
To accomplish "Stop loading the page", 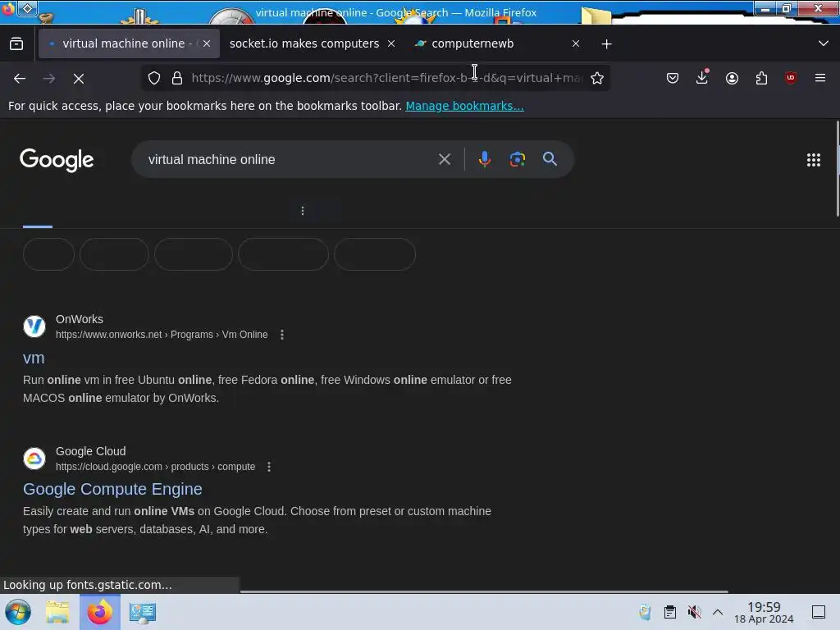I will point(79,78).
